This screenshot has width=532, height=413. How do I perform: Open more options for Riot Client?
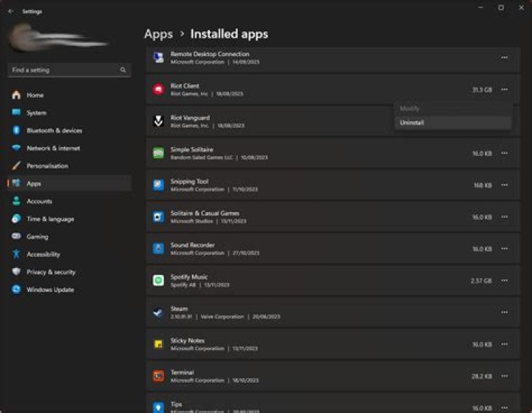505,89
